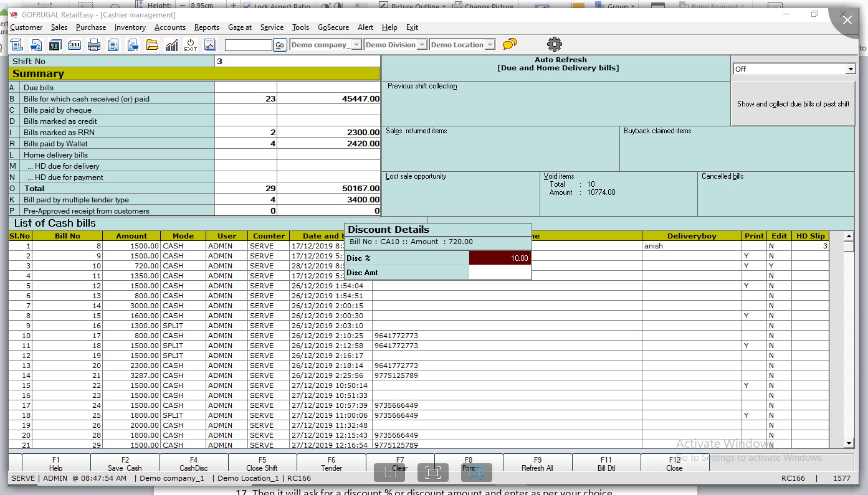Screen dimensions: 868x495
Task: Click the customers group toolbar icon
Action: (55, 45)
